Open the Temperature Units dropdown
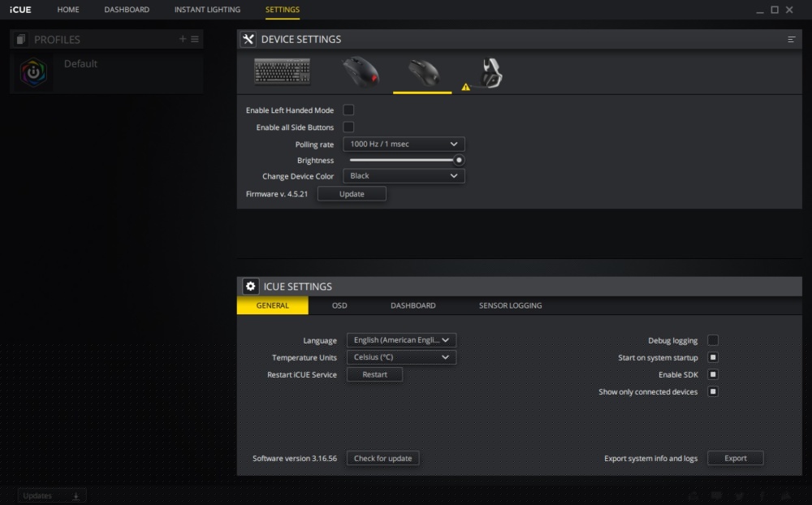The height and width of the screenshot is (505, 812). (x=401, y=357)
